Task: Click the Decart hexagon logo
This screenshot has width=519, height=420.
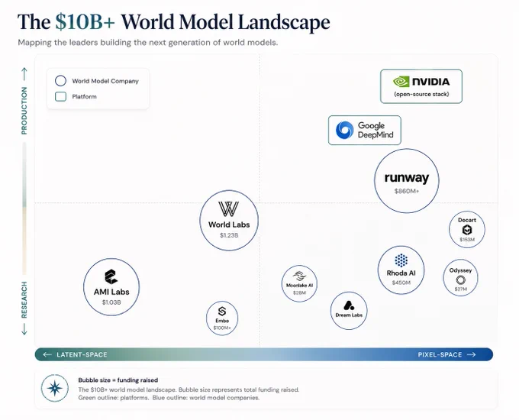Action: point(467,230)
